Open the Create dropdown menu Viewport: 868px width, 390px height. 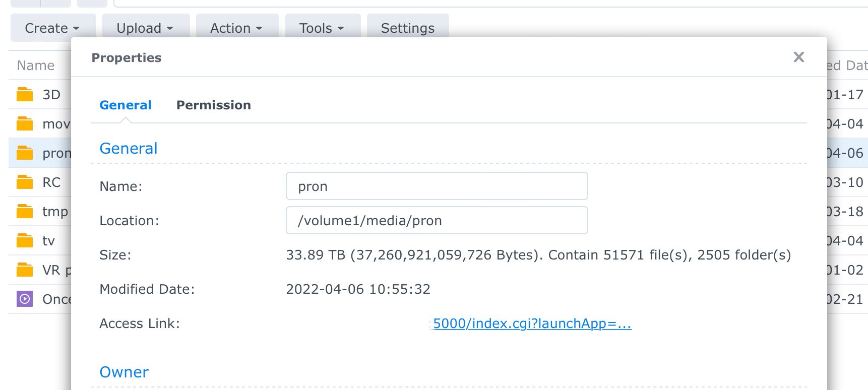52,28
